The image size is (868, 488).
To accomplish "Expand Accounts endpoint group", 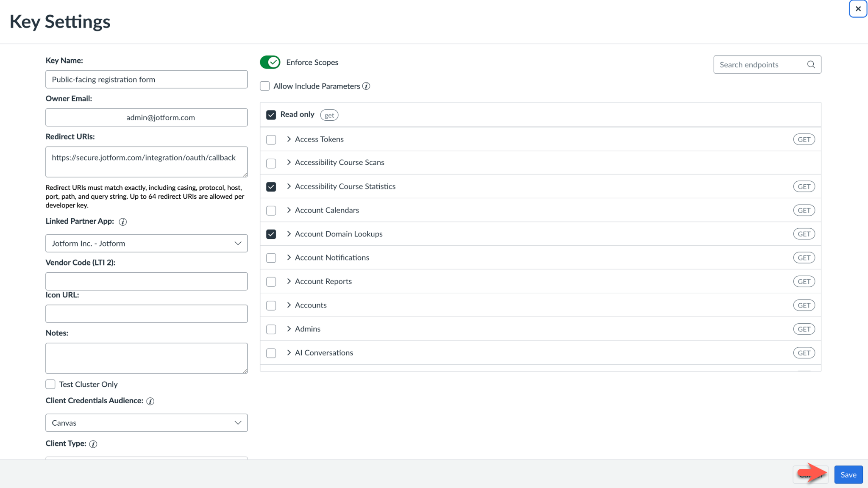I will tap(289, 305).
